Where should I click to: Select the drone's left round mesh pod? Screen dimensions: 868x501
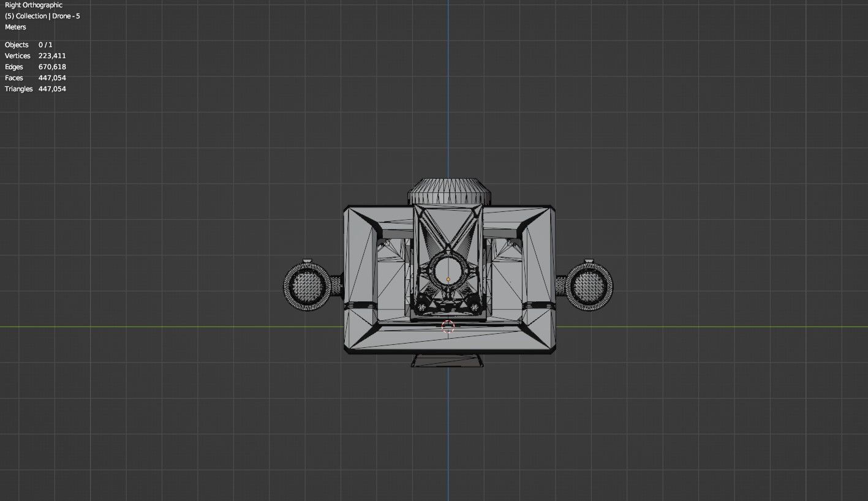coord(308,286)
